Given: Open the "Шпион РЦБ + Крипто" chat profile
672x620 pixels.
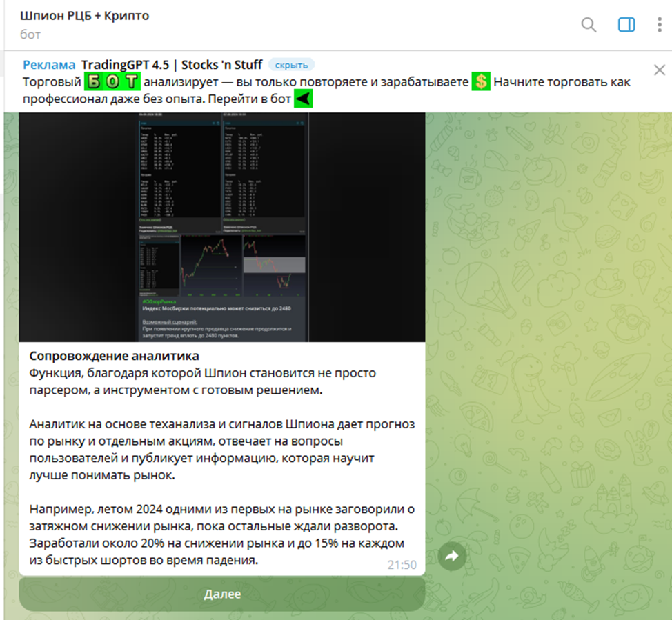Looking at the screenshot, I should pos(85,15).
